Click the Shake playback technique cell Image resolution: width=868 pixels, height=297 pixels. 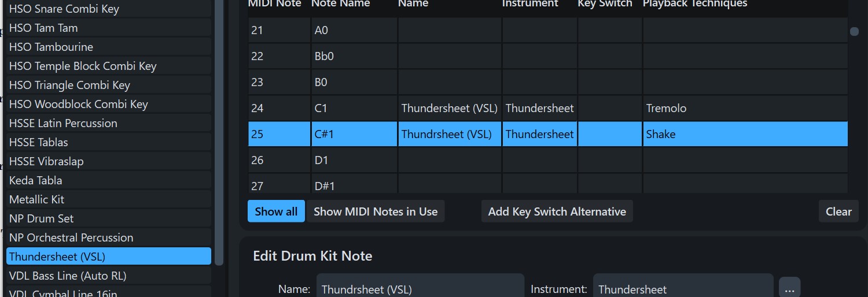(745, 134)
